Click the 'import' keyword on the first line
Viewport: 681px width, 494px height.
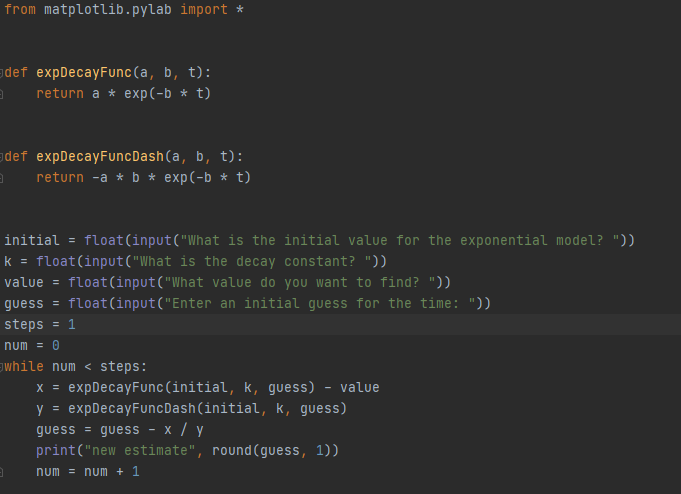point(204,10)
